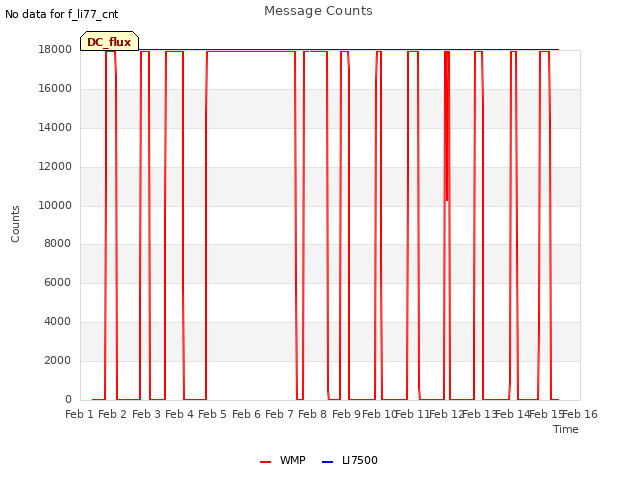The height and width of the screenshot is (480, 640).
Task: Click the 0 y-axis tick label
Action: tap(68, 400)
